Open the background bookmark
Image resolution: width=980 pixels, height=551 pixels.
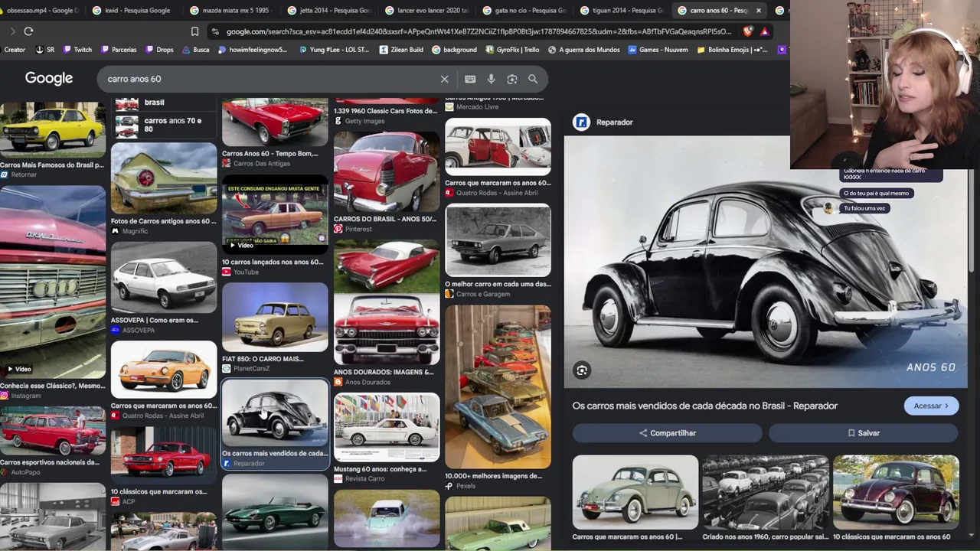point(454,50)
